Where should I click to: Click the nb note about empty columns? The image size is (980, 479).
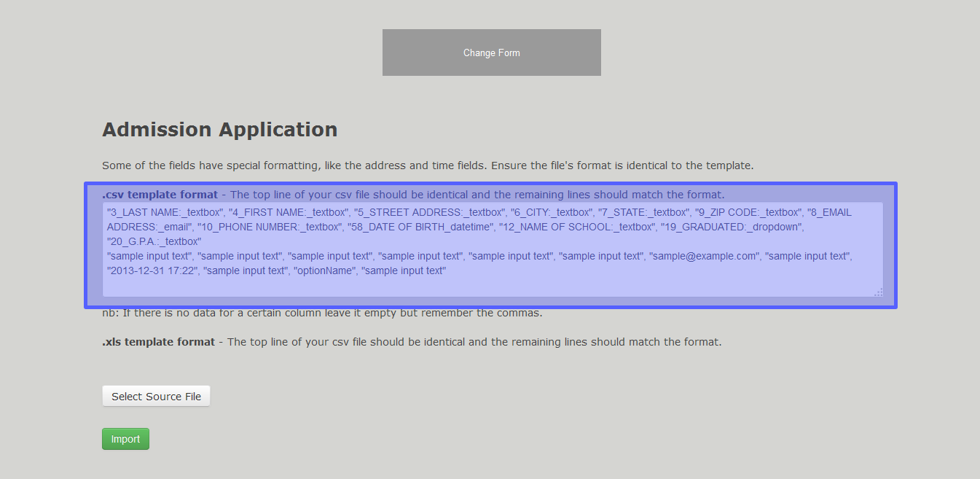coord(322,314)
